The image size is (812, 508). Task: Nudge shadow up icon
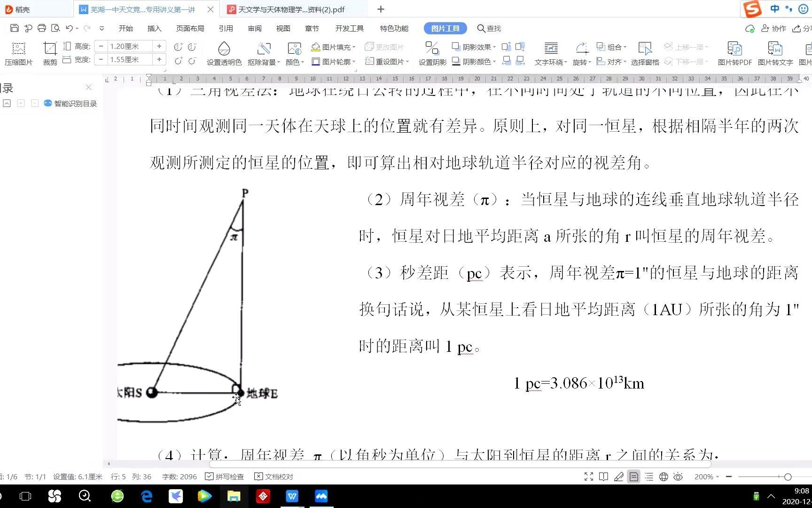[506, 47]
